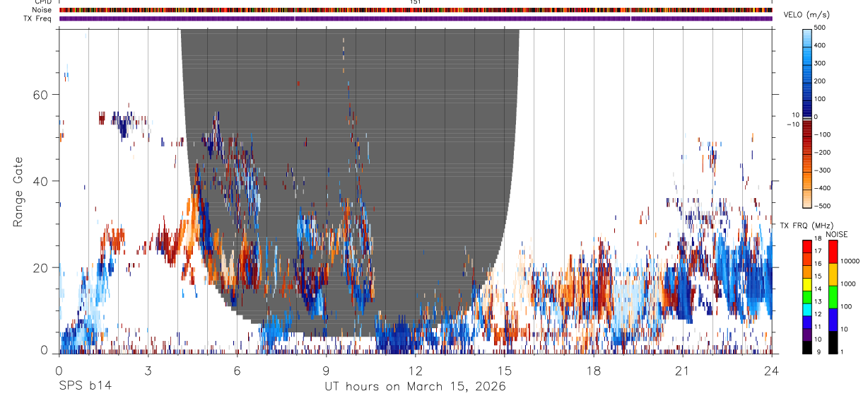
Task: Click the UT hours on March 15, 2026 title
Action: pyautogui.click(x=415, y=387)
